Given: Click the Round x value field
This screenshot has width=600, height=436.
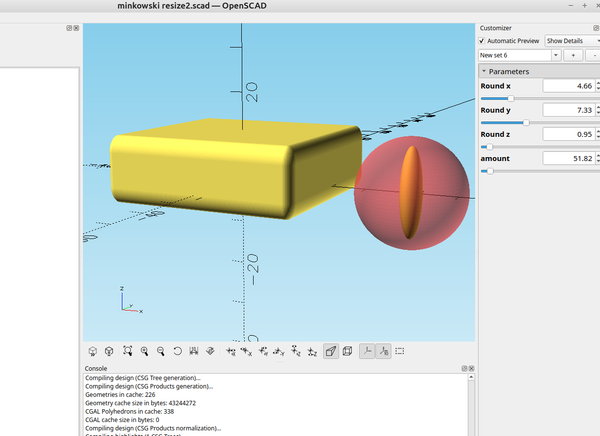Looking at the screenshot, I should (x=569, y=86).
